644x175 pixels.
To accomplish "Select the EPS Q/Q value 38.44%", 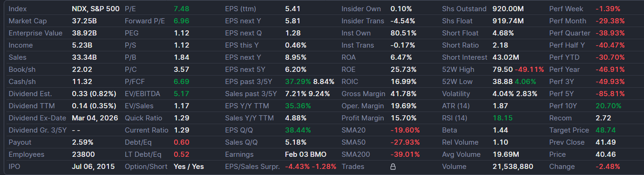I will (x=298, y=130).
